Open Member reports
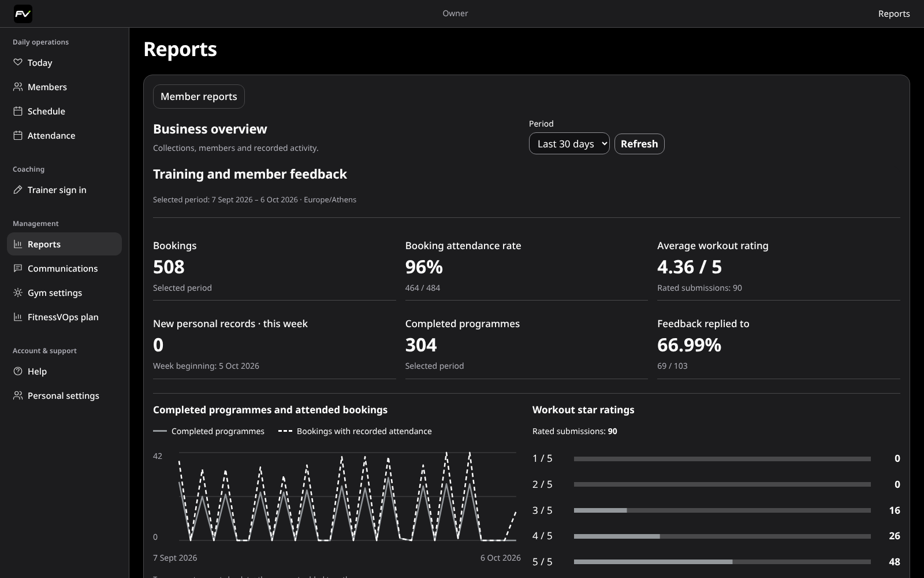 point(199,97)
